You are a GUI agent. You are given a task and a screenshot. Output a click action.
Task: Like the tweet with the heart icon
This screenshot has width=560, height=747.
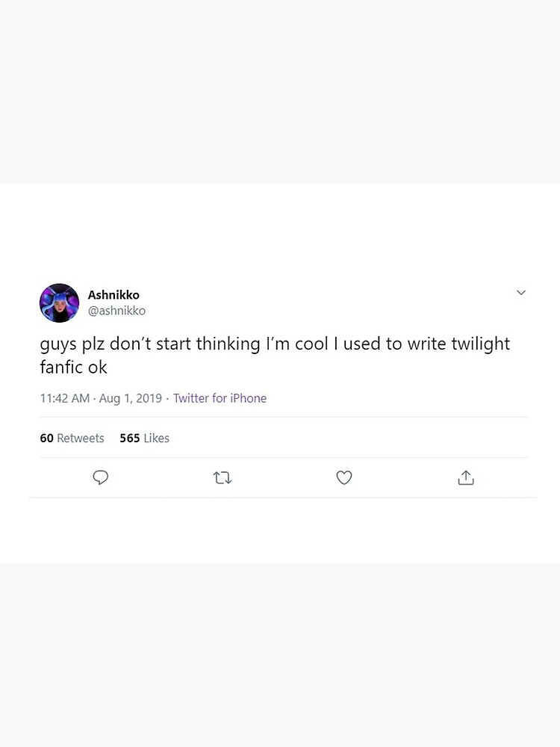tap(344, 477)
